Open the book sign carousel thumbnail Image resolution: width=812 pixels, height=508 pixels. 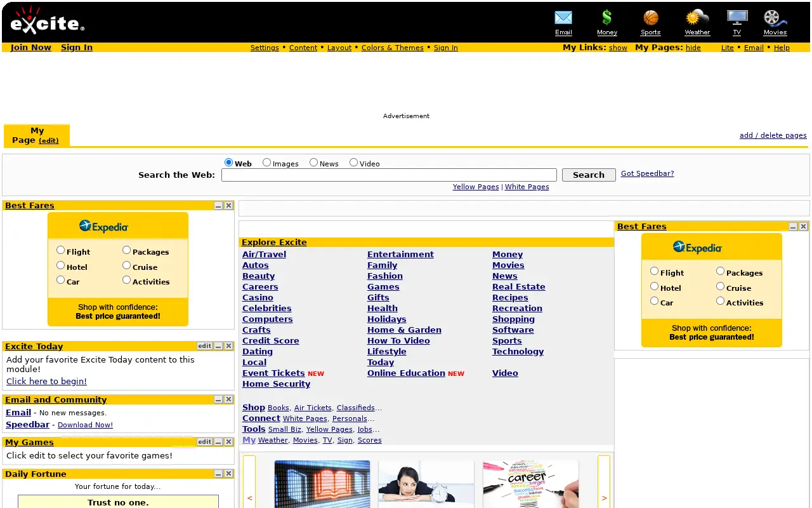[x=322, y=484]
